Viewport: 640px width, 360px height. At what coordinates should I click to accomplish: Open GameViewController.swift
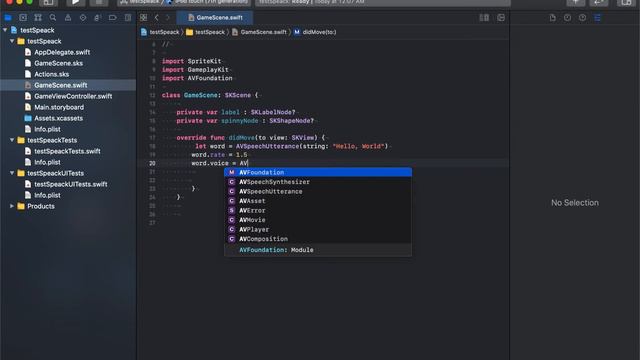coord(73,96)
